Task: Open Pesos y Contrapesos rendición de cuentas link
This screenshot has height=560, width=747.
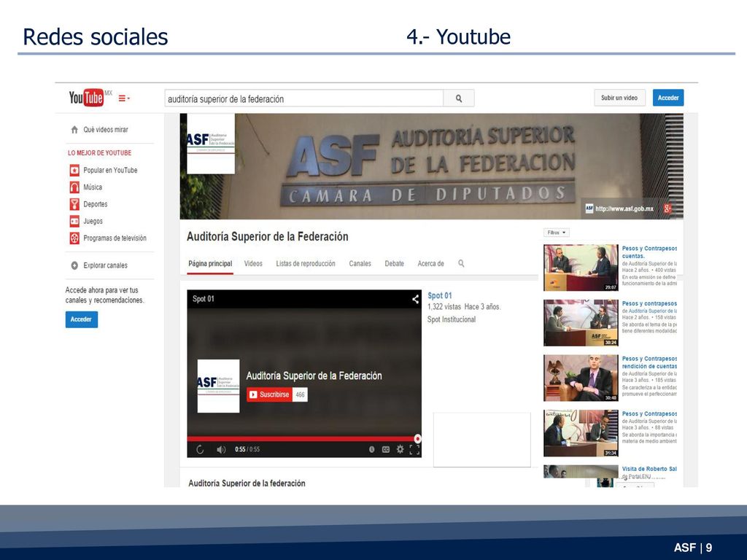Action: (x=649, y=362)
